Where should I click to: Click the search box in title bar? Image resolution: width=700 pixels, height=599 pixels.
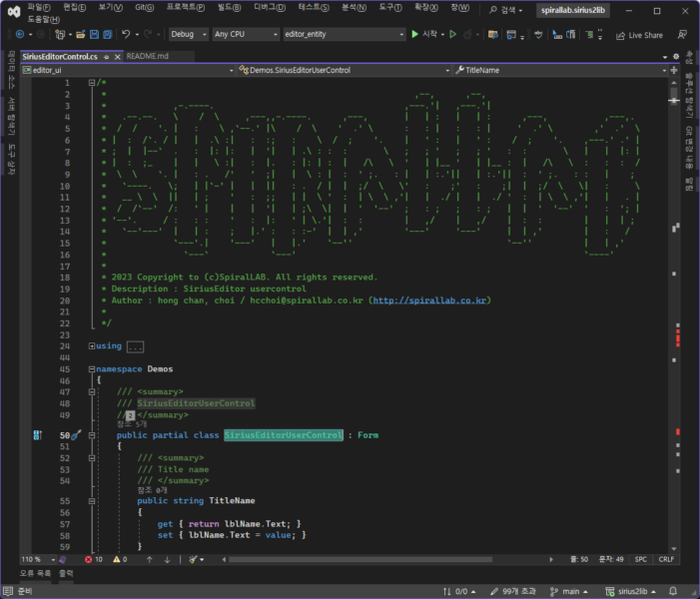(x=508, y=9)
